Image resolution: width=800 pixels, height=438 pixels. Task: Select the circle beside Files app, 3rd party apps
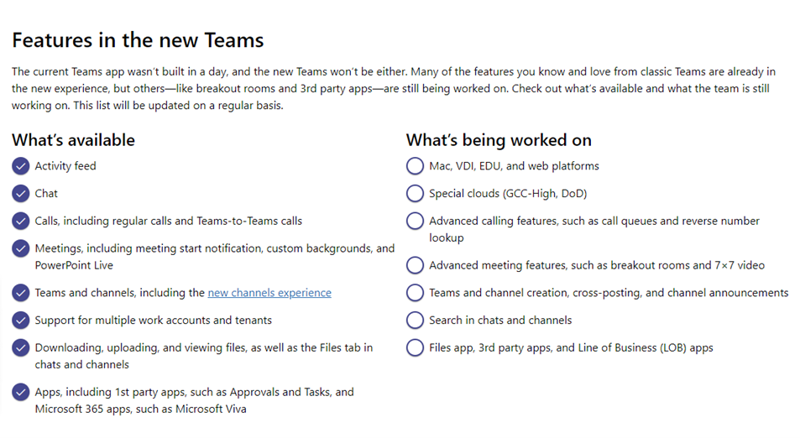click(415, 348)
